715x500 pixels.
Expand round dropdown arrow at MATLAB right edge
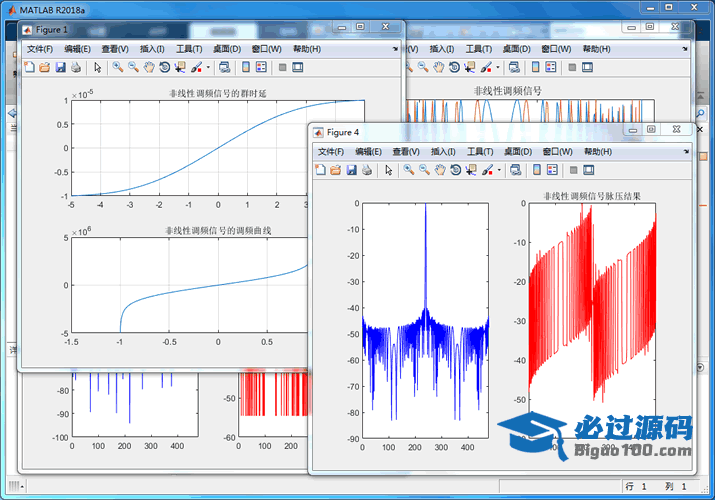click(700, 367)
